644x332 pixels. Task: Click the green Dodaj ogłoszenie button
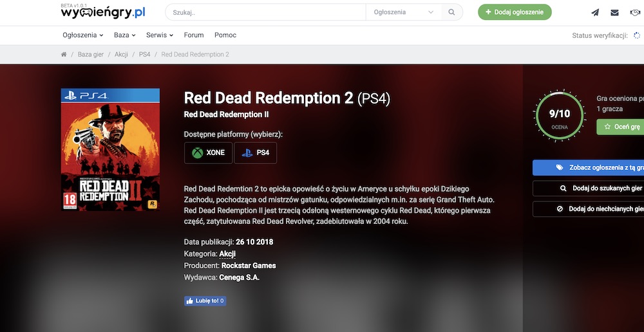tap(515, 12)
